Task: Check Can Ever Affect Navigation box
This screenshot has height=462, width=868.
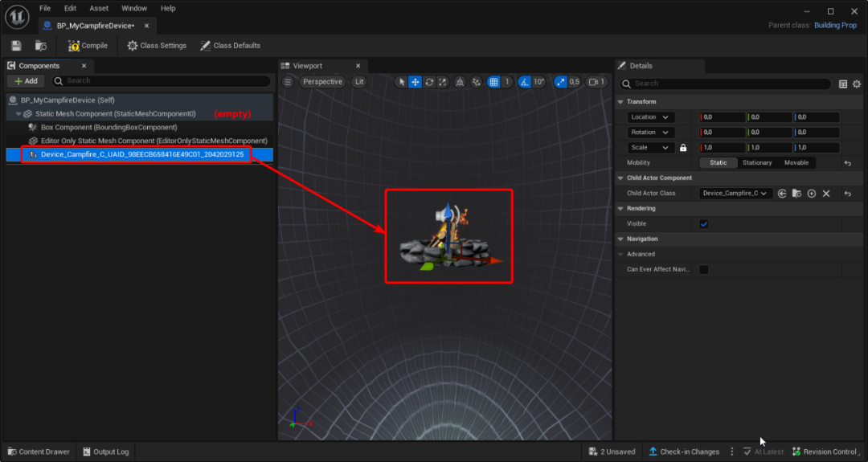Action: point(703,269)
